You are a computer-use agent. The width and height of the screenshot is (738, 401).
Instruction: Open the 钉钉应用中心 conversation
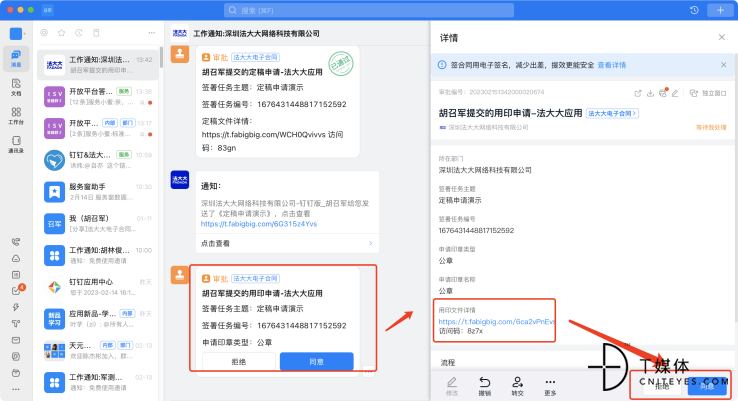point(98,287)
